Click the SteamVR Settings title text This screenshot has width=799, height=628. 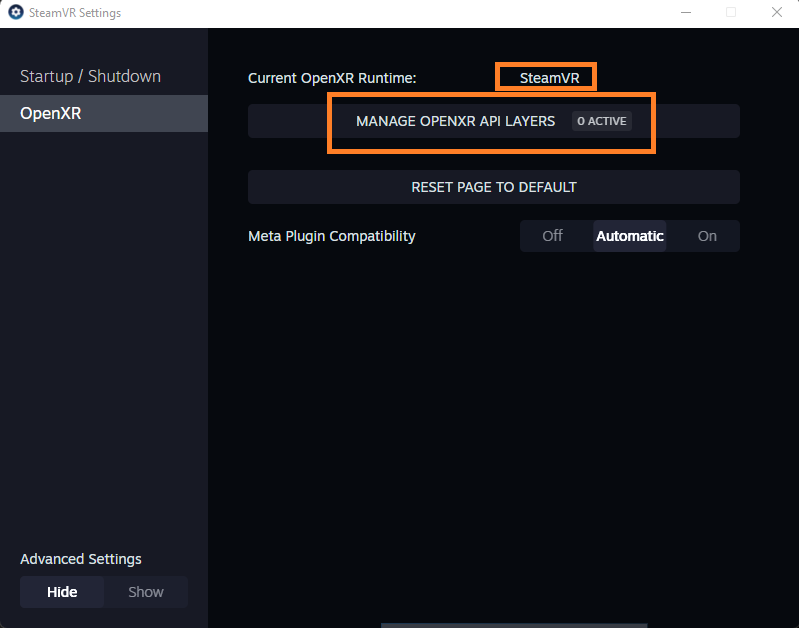pyautogui.click(x=75, y=13)
